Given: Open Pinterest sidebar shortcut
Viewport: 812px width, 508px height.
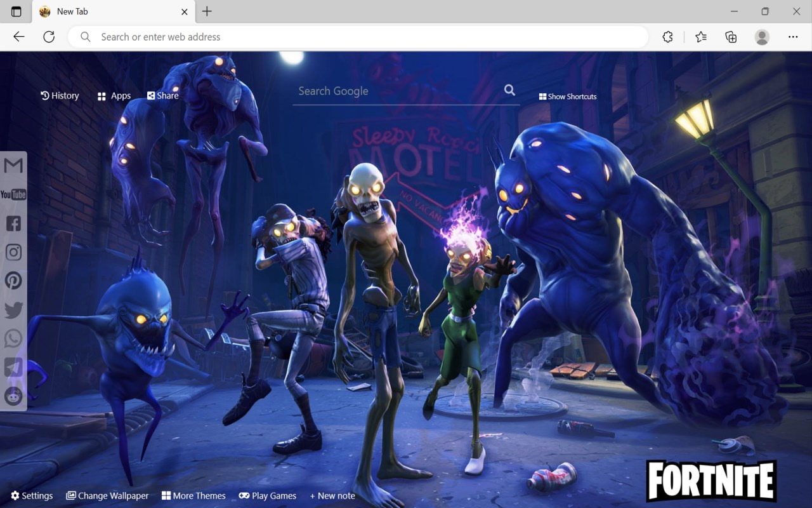Looking at the screenshot, I should [x=13, y=281].
